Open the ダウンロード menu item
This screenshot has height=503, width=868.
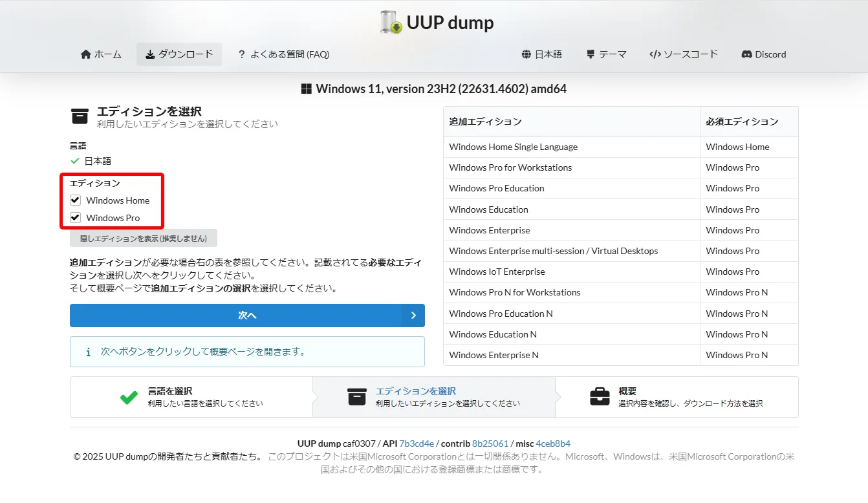(179, 54)
